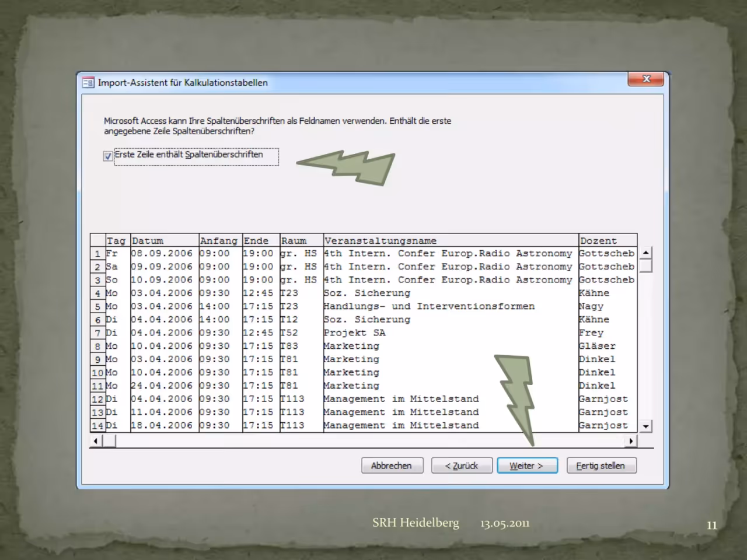Click the vertical scrollbar thumb
Screen dimensions: 747x560
point(645,266)
